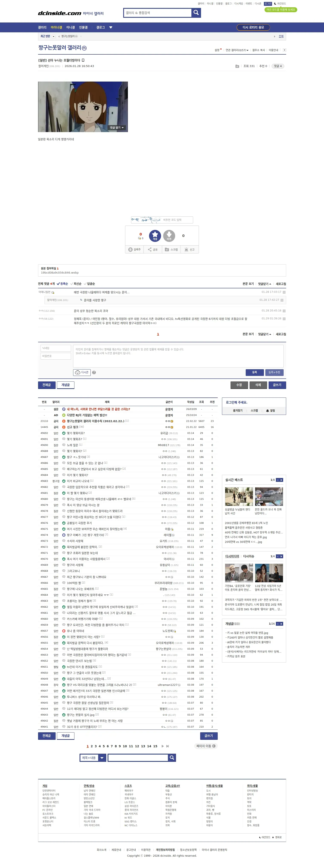Select 등록순 comment sort option
Screen dimensions: 324x868
[62, 284]
